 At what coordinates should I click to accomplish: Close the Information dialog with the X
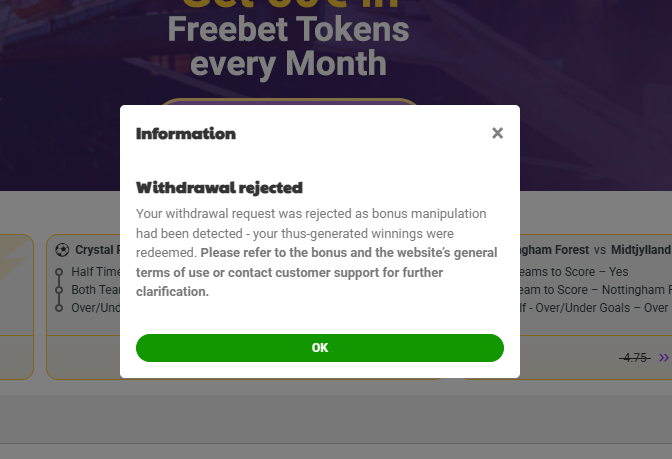point(497,133)
